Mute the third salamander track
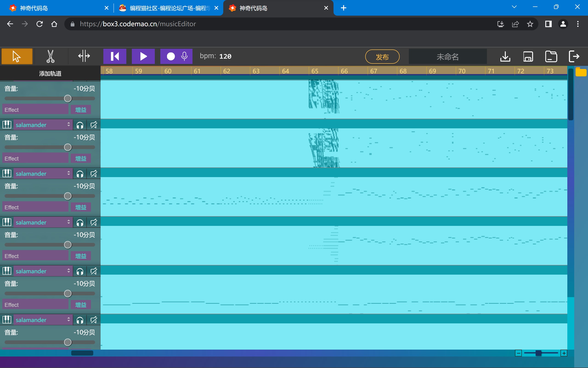Image resolution: width=588 pixels, height=368 pixels. [93, 222]
